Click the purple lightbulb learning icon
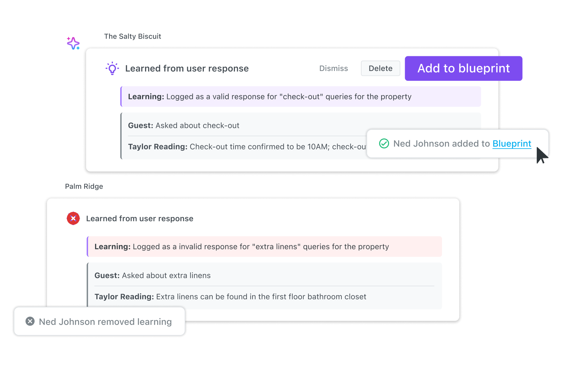The height and width of the screenshot is (368, 588). point(112,68)
